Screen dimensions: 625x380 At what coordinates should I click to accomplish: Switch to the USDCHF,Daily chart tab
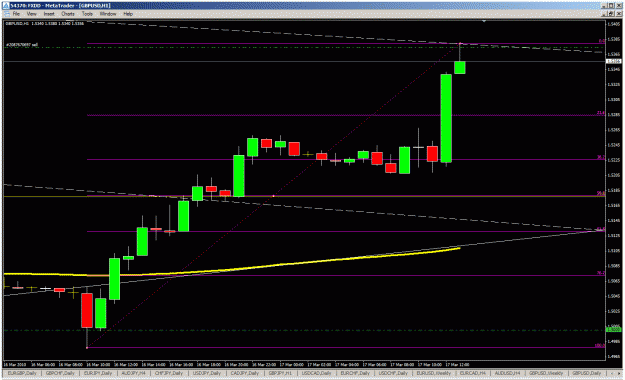point(393,373)
